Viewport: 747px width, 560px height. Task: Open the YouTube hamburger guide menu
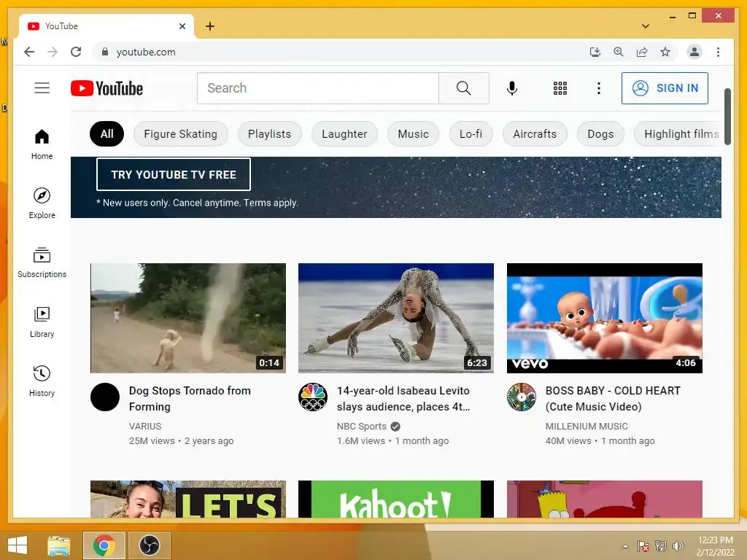[42, 88]
